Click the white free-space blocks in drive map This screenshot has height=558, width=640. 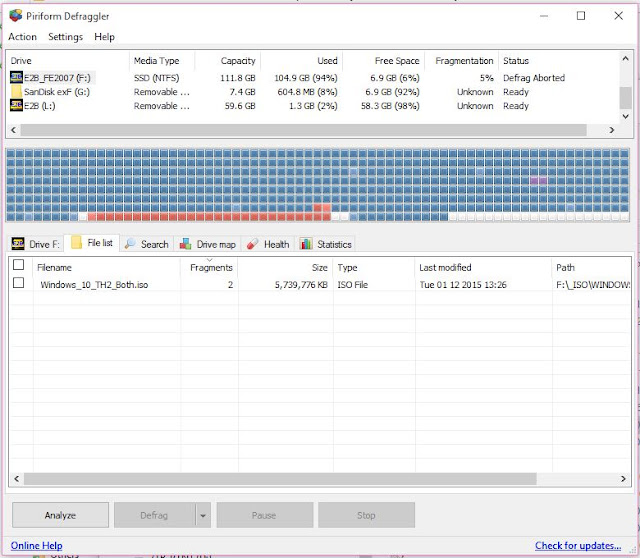pyautogui.click(x=539, y=217)
